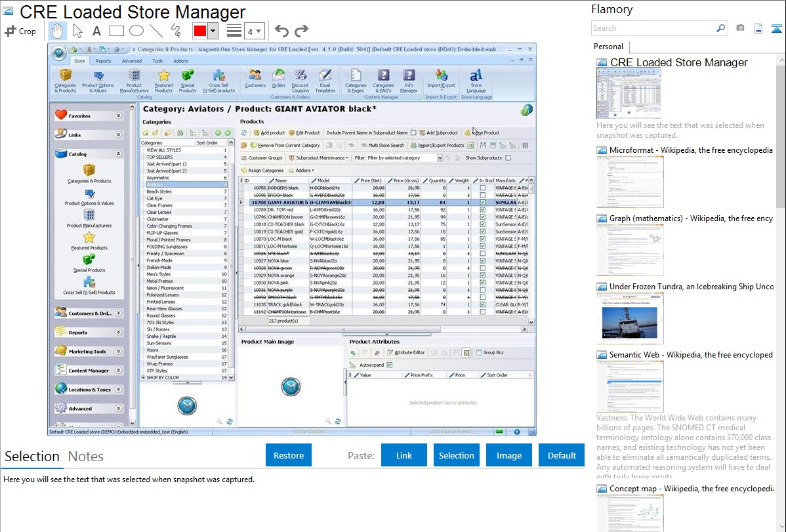Choose the straight line tool

pos(156,31)
